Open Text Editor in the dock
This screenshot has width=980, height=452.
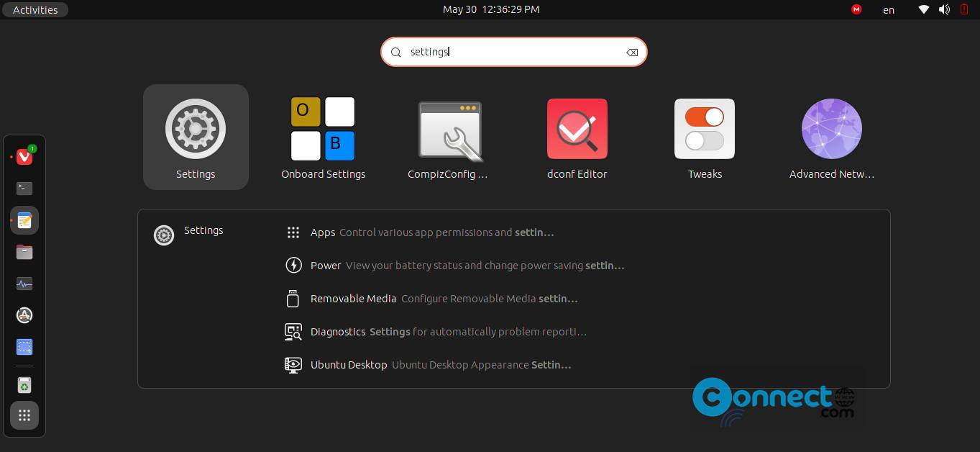pos(24,220)
